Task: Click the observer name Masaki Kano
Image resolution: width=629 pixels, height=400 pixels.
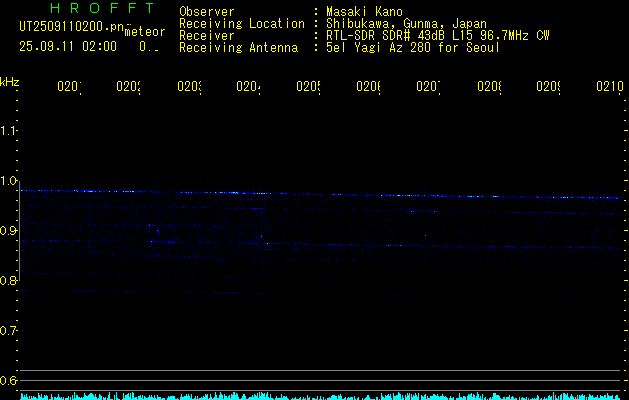Action: [x=364, y=11]
